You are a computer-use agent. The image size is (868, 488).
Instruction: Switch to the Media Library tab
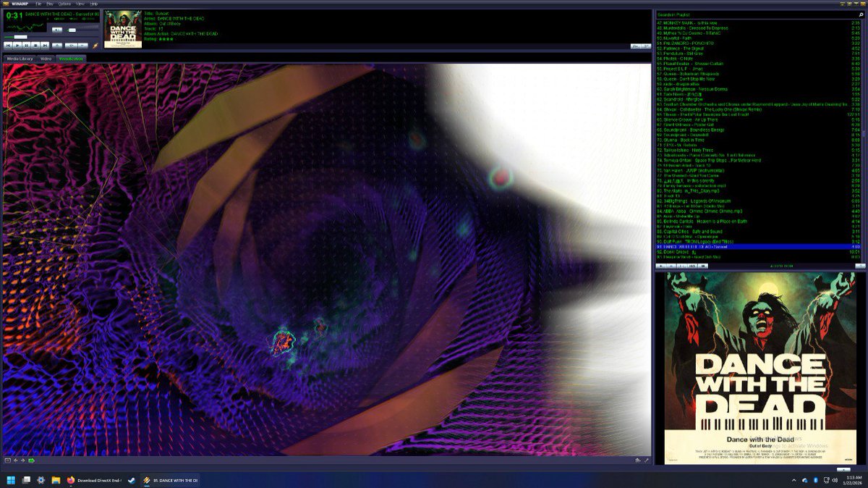click(x=20, y=58)
